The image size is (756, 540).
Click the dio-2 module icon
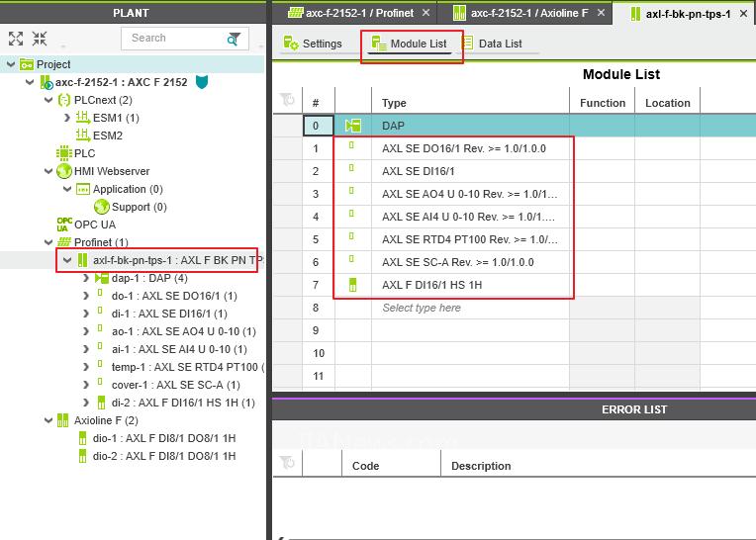tap(82, 456)
